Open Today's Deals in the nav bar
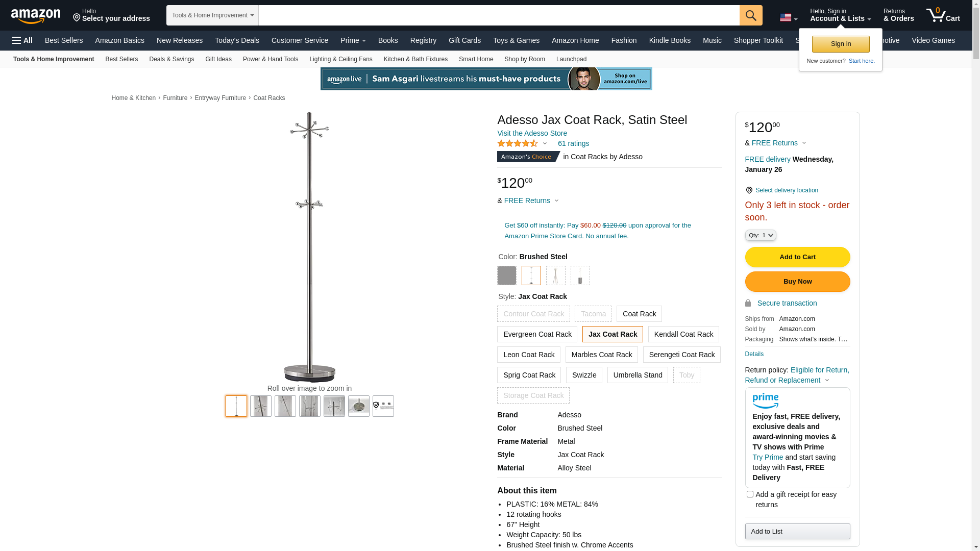980x551 pixels. click(237, 40)
